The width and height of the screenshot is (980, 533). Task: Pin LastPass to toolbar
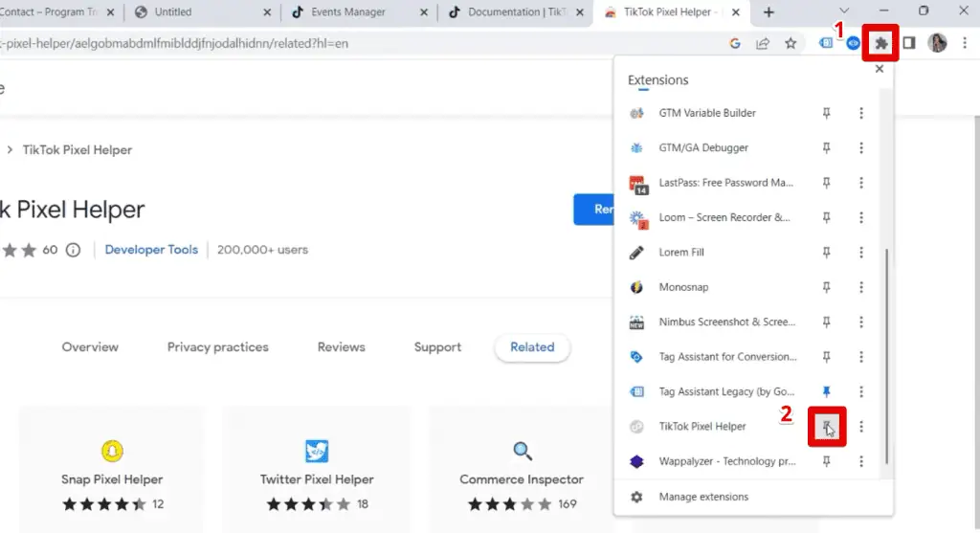pos(826,183)
